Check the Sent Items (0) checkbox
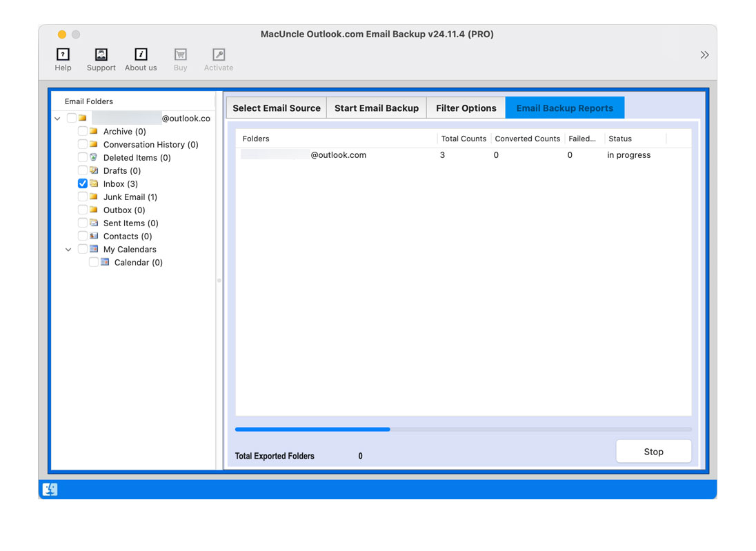Image resolution: width=756 pixels, height=551 pixels. 81,223
